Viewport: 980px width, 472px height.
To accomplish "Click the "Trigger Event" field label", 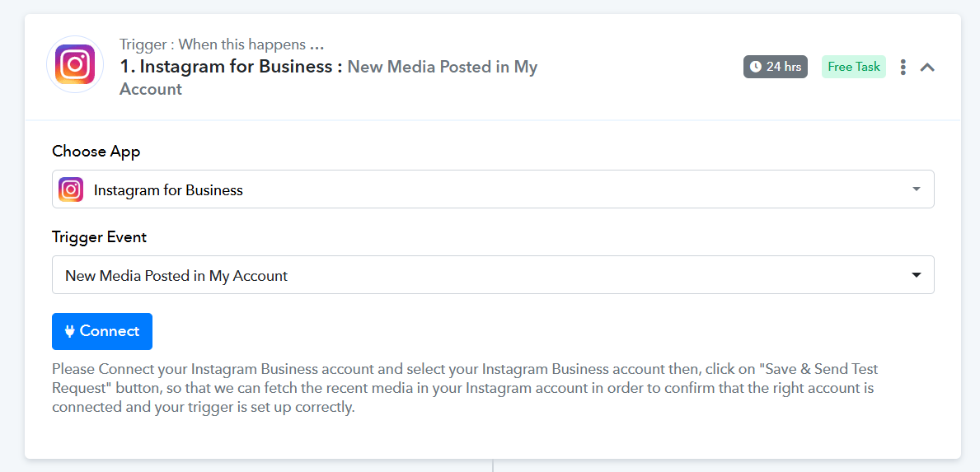I will 99,236.
